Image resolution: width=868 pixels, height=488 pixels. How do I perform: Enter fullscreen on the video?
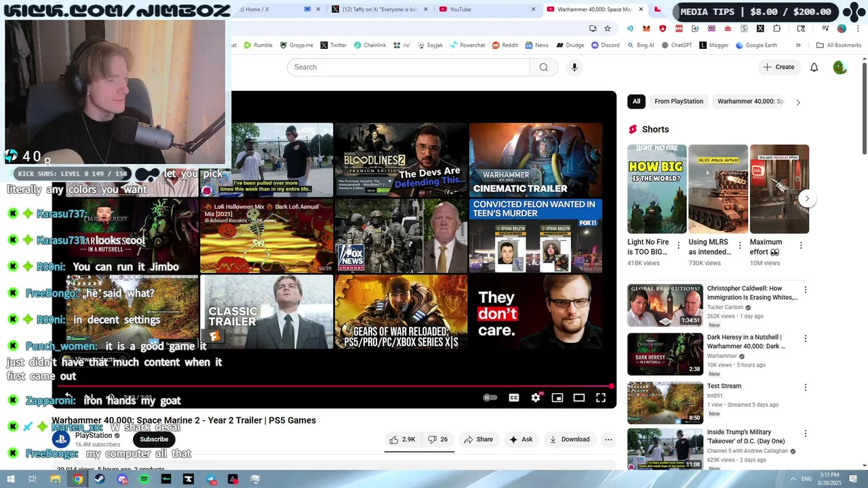pyautogui.click(x=601, y=398)
